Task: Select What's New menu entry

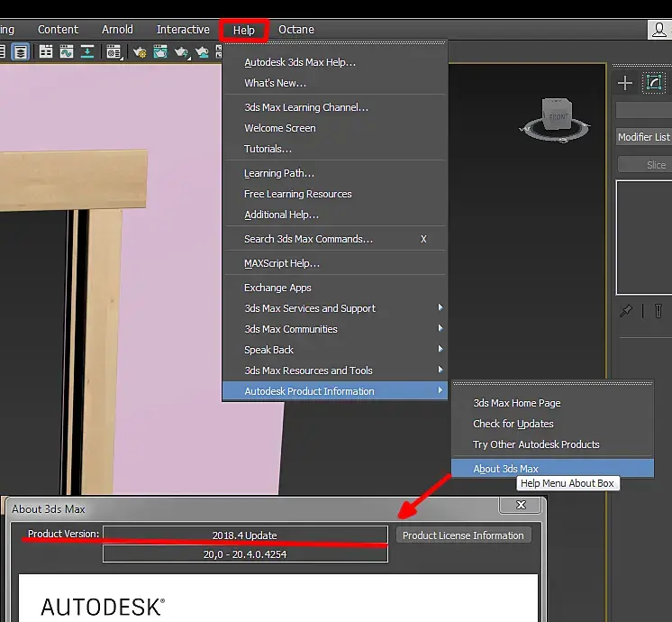Action: tap(335, 83)
